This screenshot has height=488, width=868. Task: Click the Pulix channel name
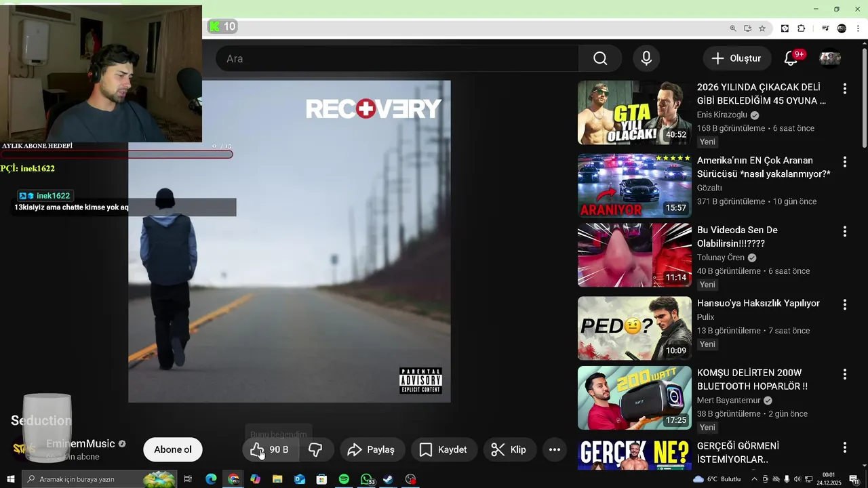(706, 317)
